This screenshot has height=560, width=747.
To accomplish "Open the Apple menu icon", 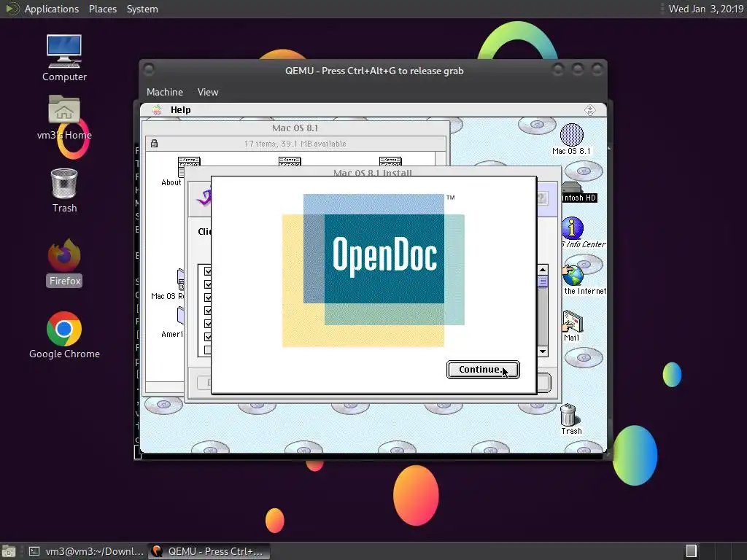I will [x=156, y=110].
